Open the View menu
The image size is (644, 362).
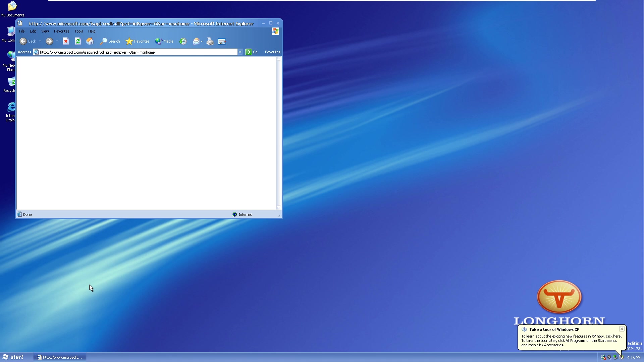tap(45, 31)
